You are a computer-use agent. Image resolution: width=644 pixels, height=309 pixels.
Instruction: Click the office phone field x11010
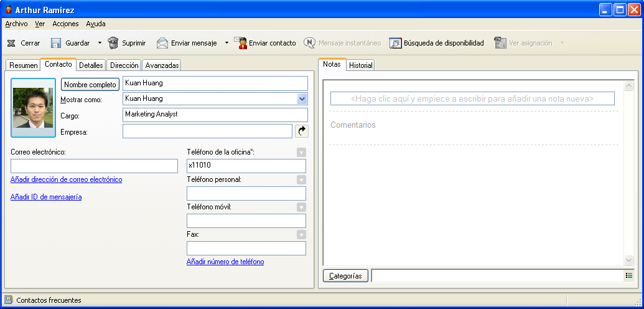[x=246, y=166]
